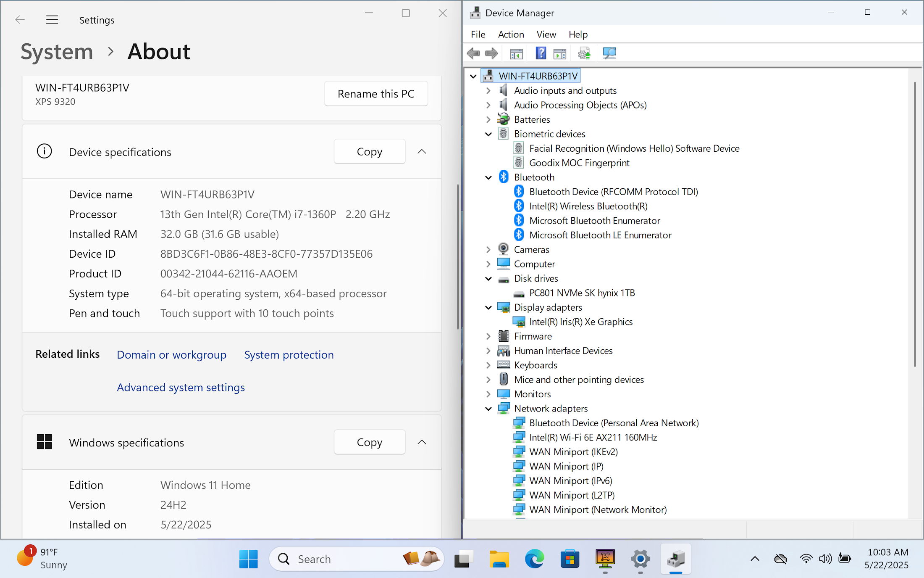Click Scan for hardware changes monitor icon
924x578 pixels.
tap(609, 53)
